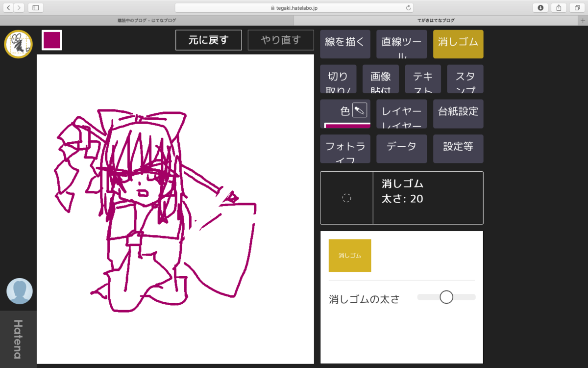
Task: Open a new tab with plus button
Action: [583, 21]
